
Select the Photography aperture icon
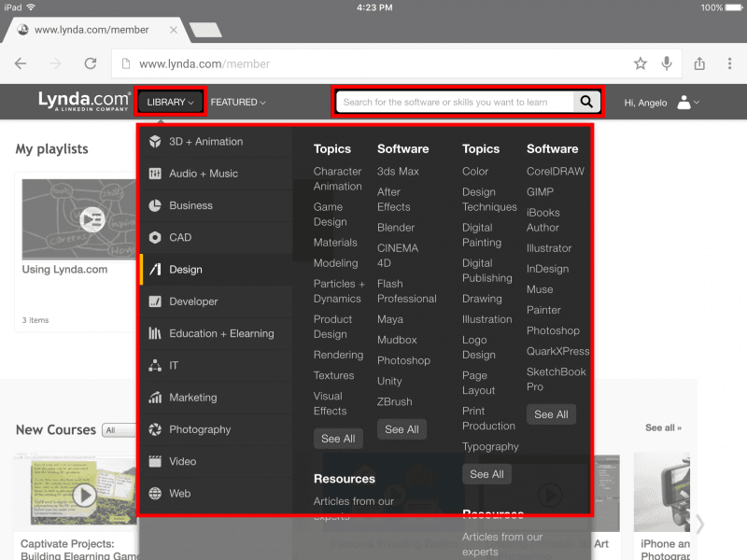tap(155, 429)
